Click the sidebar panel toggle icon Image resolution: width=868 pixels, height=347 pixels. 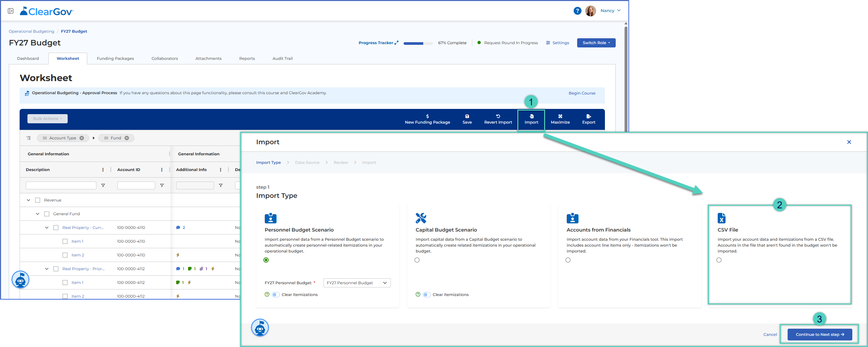(x=11, y=11)
